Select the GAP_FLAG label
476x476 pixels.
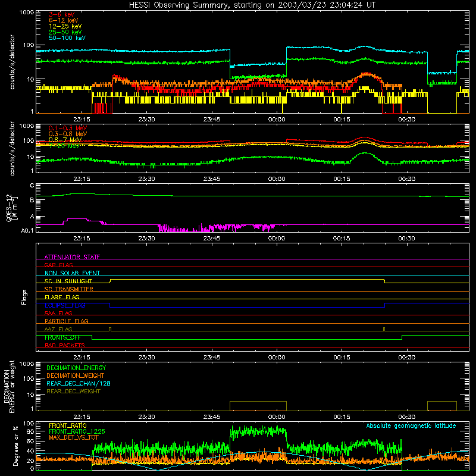tap(58, 265)
